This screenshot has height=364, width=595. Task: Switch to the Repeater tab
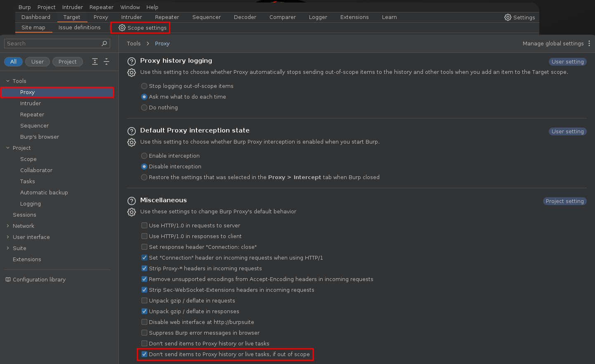[167, 17]
